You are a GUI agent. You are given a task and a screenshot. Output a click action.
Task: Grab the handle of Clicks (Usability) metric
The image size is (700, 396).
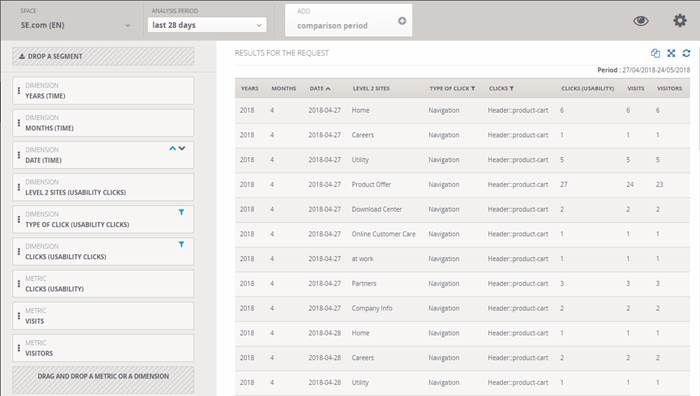(x=19, y=283)
